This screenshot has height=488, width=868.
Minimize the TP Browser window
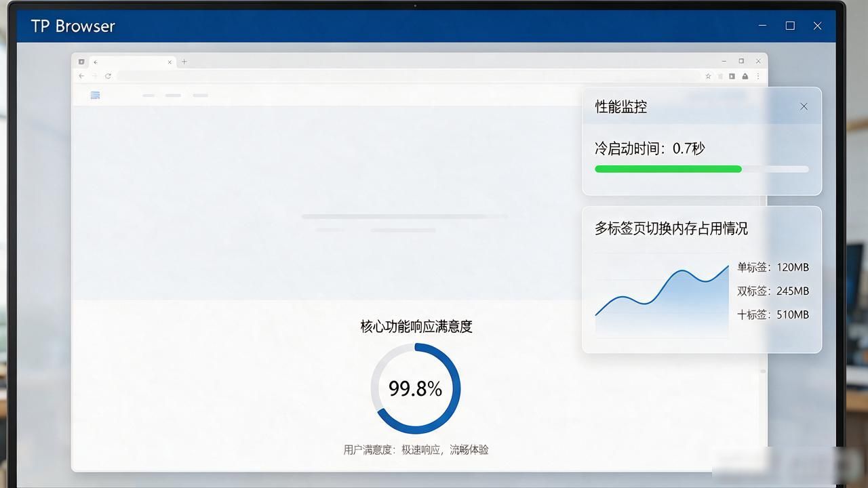[763, 26]
